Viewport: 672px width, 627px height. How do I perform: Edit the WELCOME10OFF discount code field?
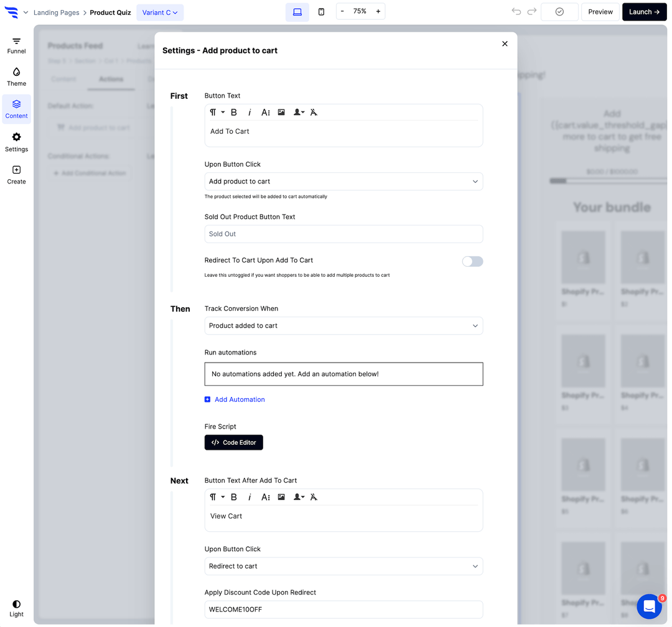(343, 609)
